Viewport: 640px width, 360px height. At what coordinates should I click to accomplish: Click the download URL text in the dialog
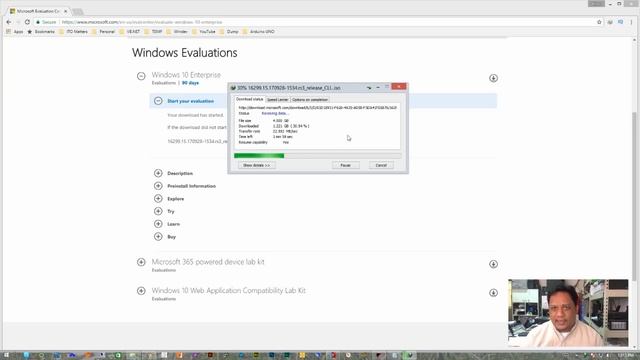[x=318, y=108]
